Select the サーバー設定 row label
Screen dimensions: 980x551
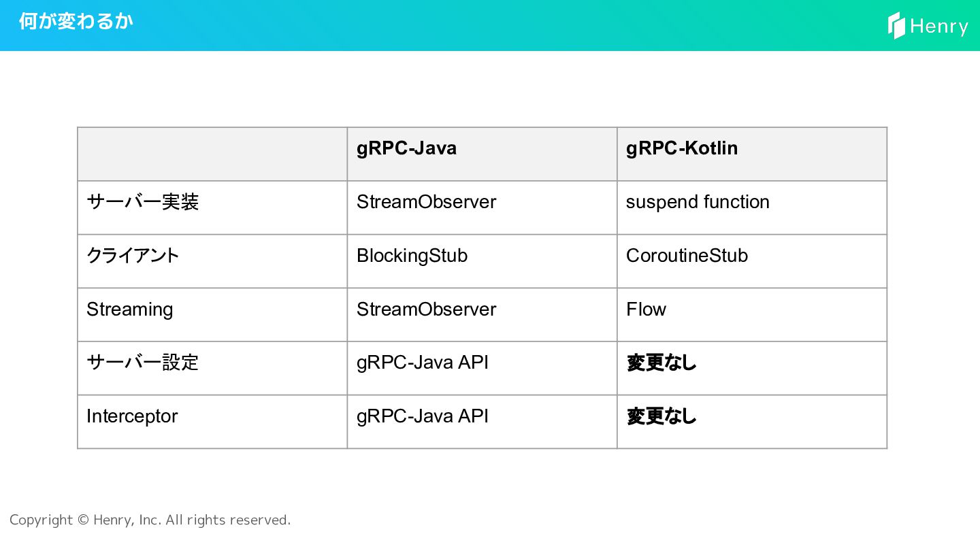(x=142, y=363)
